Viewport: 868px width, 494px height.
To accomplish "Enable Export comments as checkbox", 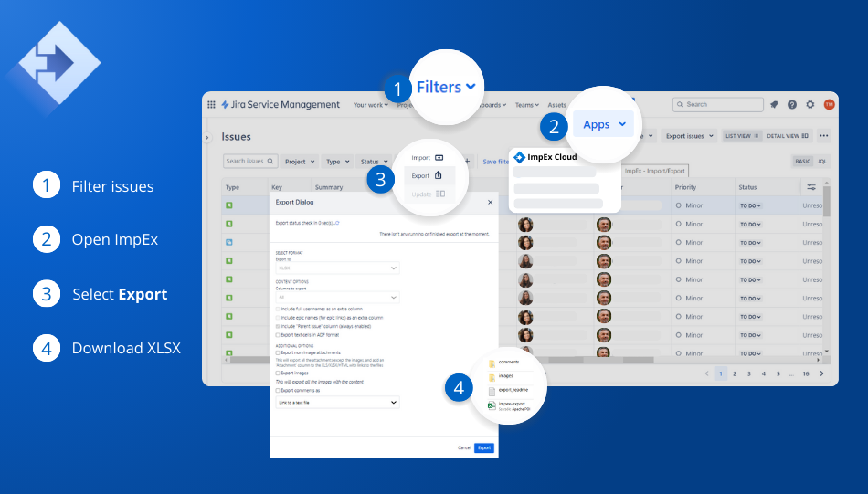I will (278, 391).
